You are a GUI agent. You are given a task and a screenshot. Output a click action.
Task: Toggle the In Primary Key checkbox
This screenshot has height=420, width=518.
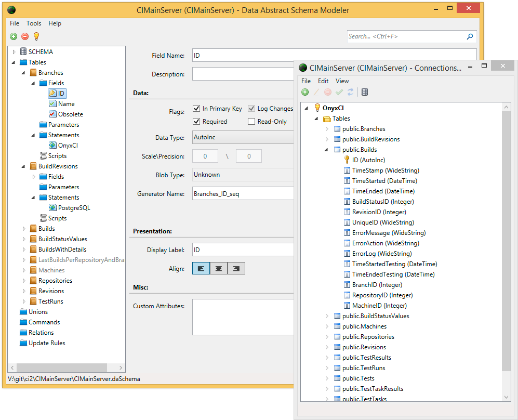tap(196, 109)
